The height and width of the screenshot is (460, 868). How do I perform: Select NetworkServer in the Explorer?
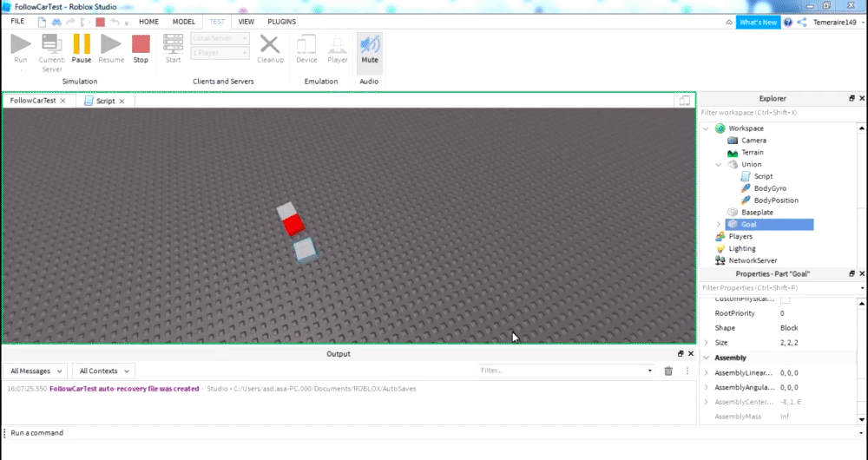(753, 260)
